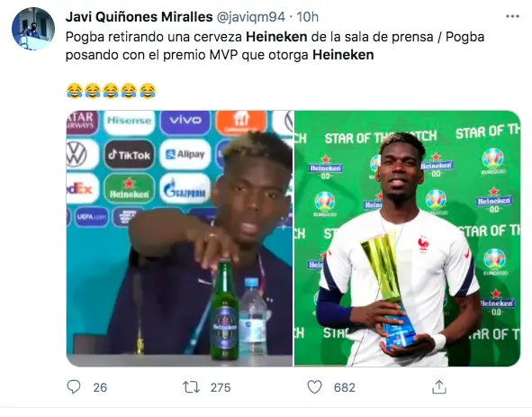Open Javi Quiñones Miralles profile avatar
This screenshot has width=532, height=417.
tap(33, 29)
